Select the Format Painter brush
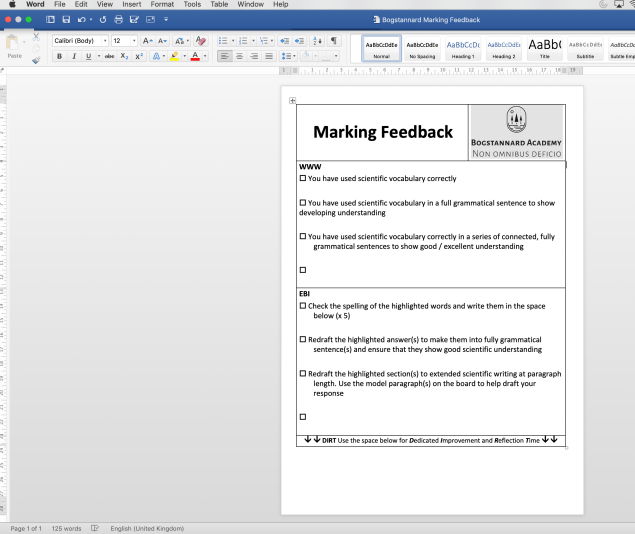Screen dimensions: 635x534 pyautogui.click(x=36, y=58)
